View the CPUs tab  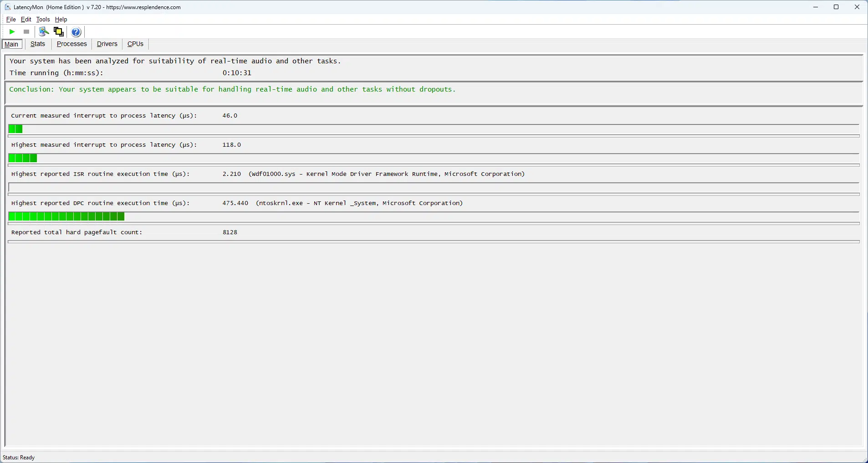tap(135, 44)
